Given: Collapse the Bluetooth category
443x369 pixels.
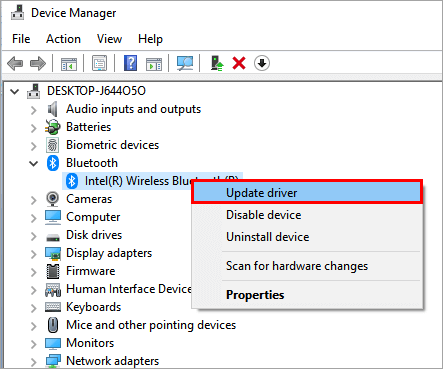Looking at the screenshot, I should coord(34,163).
